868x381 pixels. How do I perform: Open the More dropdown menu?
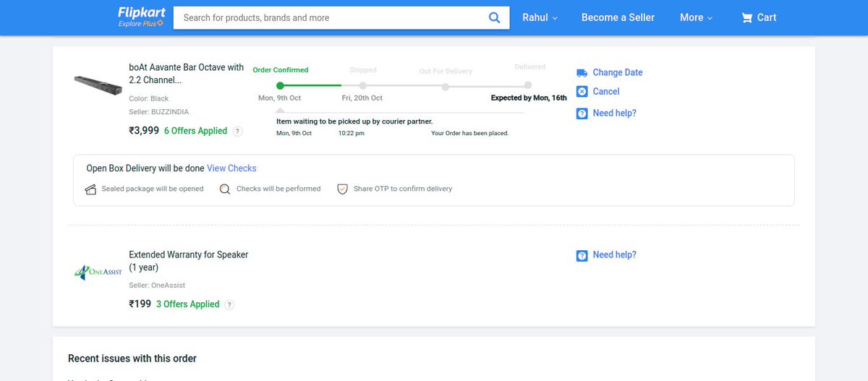[696, 17]
